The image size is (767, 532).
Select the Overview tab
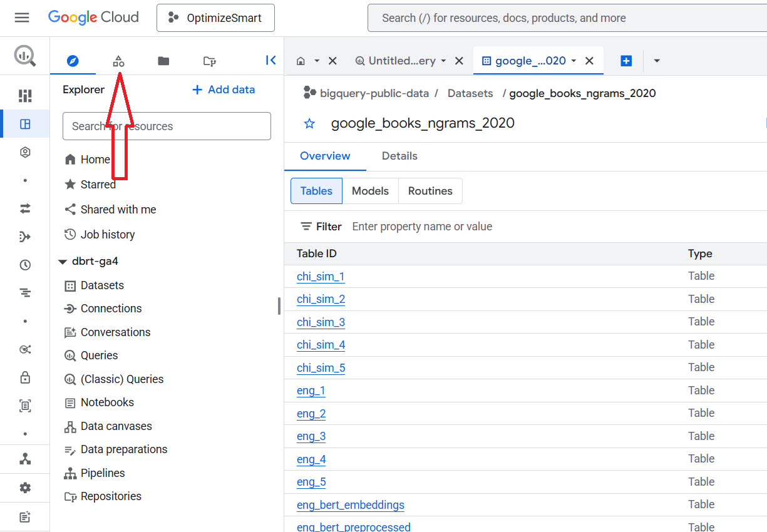tap(325, 156)
